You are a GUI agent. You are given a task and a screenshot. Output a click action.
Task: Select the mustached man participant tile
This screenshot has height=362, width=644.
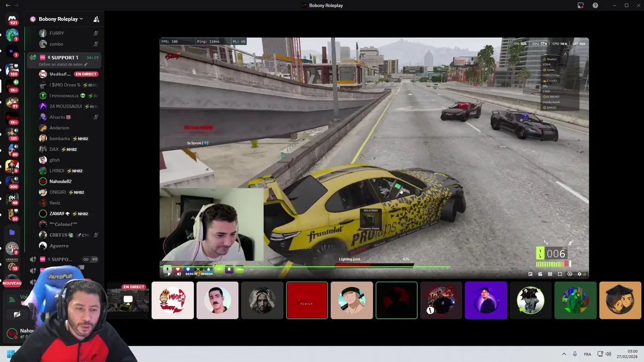217,300
